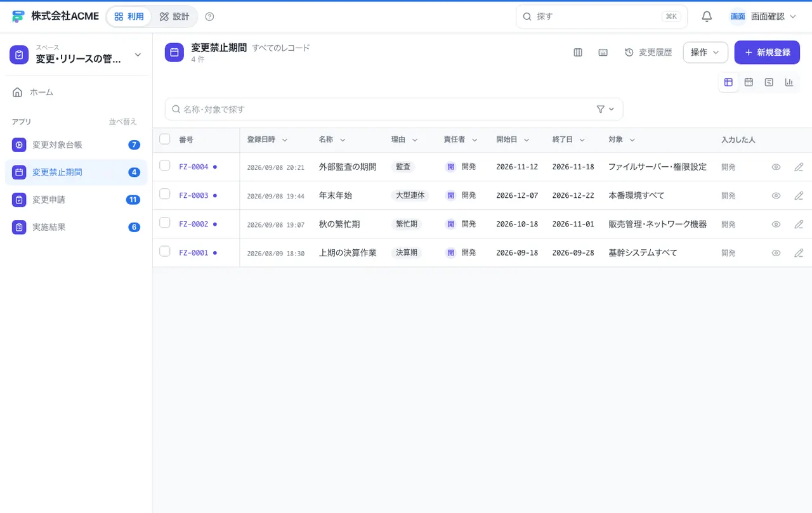The width and height of the screenshot is (812, 513).
Task: View record FZ-0004 with eye icon
Action: pos(776,167)
